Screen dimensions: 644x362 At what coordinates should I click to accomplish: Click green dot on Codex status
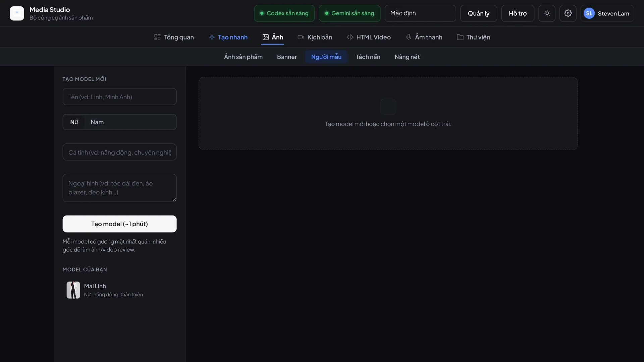[262, 13]
